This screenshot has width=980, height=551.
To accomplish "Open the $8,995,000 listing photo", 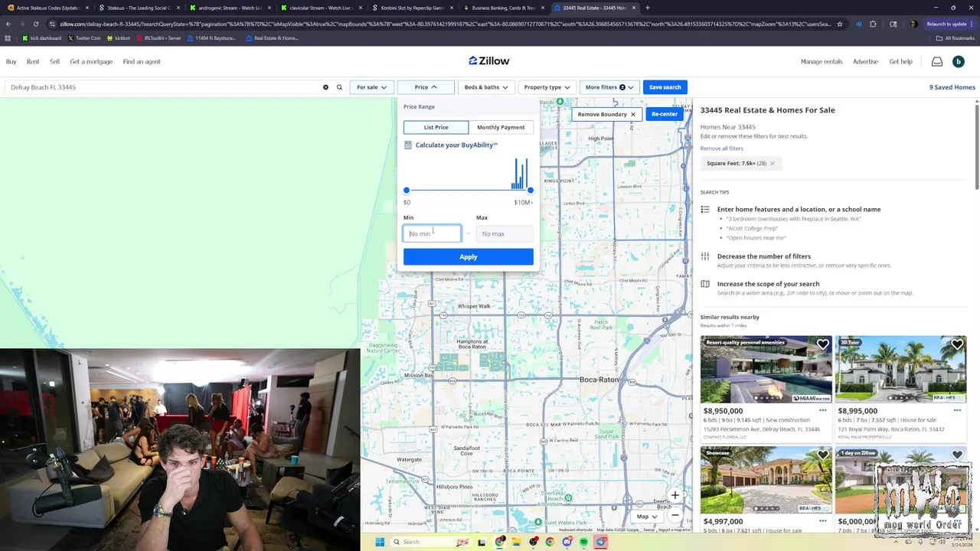I will click(x=900, y=370).
